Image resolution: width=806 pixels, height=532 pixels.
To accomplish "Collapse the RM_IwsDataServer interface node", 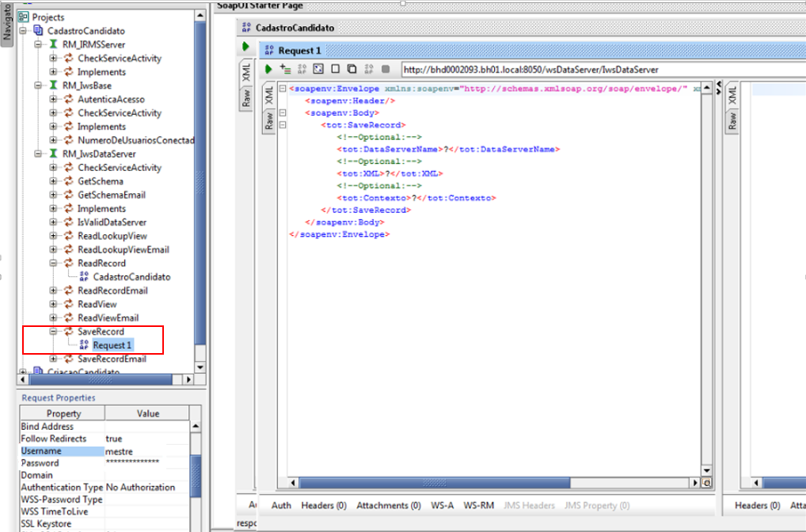I will (x=38, y=154).
